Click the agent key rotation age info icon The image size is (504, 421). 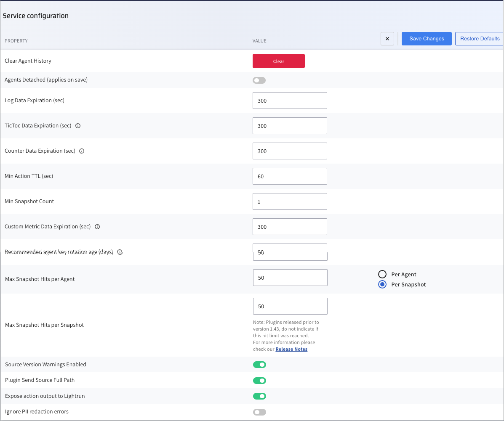[120, 252]
